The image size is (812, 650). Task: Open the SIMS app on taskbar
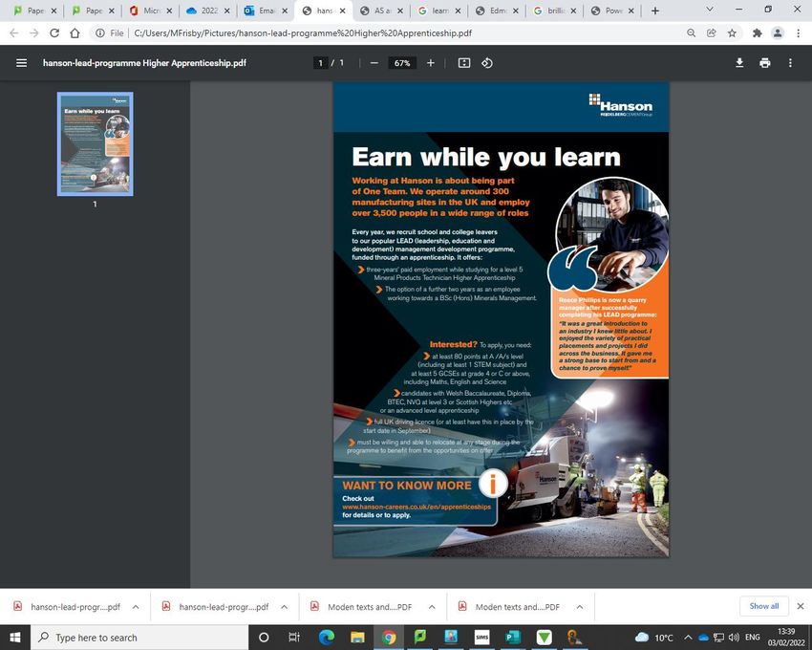(481, 638)
